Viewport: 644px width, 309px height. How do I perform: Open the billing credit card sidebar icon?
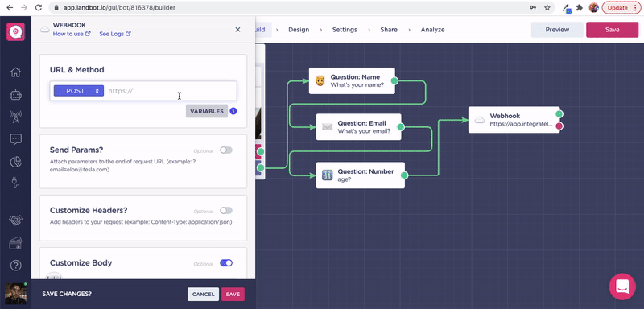[x=15, y=243]
